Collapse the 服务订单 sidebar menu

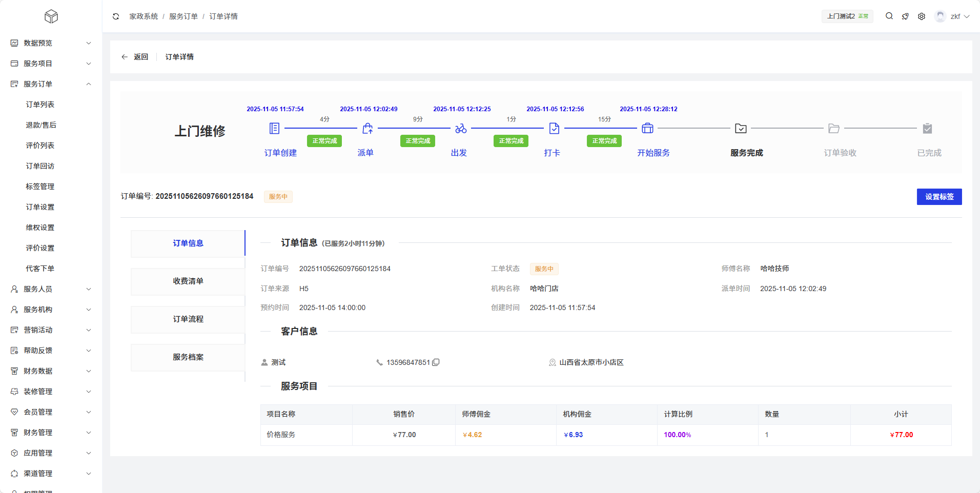click(x=51, y=84)
